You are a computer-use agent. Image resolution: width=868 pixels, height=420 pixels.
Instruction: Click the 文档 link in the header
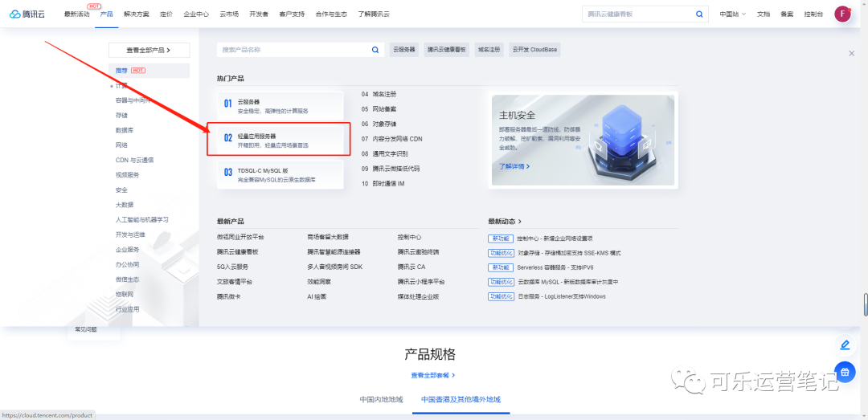click(764, 14)
